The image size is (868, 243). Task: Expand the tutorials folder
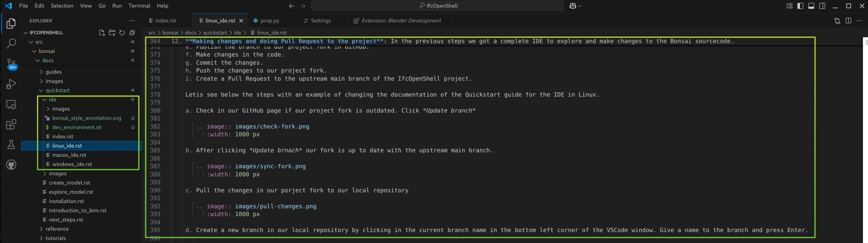41,238
